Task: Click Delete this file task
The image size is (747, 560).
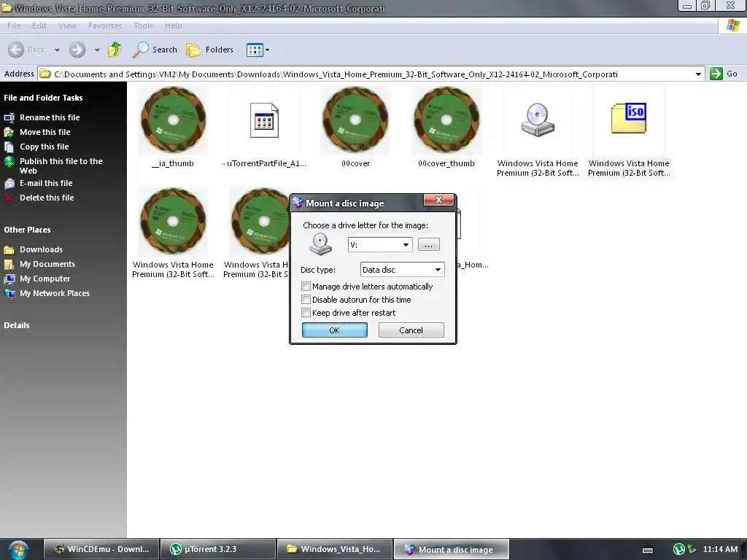Action: 47,198
